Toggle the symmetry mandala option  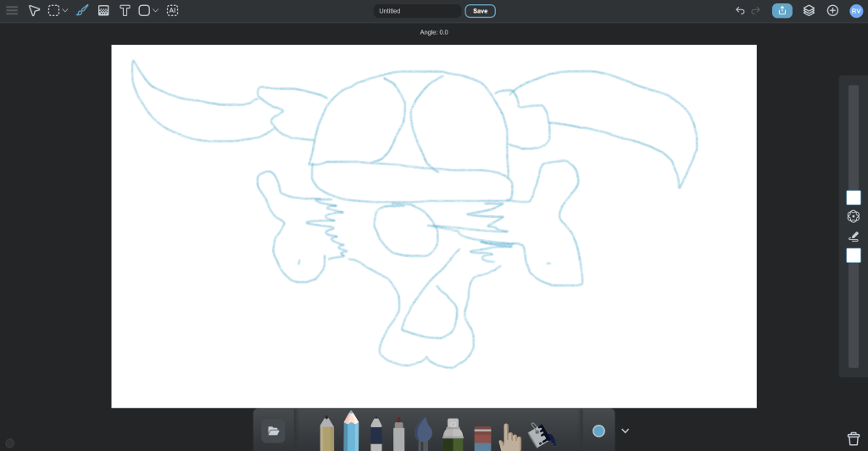pyautogui.click(x=853, y=217)
